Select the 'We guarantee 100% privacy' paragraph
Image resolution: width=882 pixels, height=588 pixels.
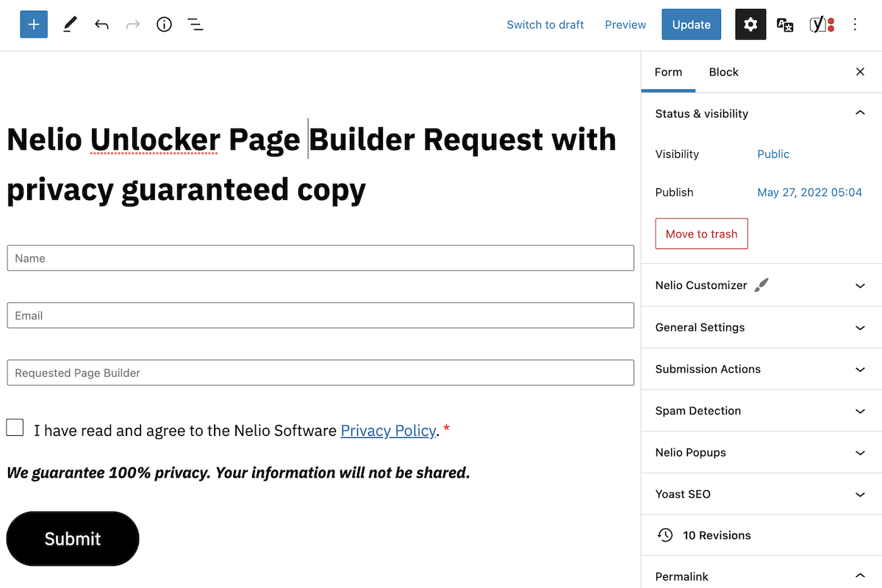(238, 473)
